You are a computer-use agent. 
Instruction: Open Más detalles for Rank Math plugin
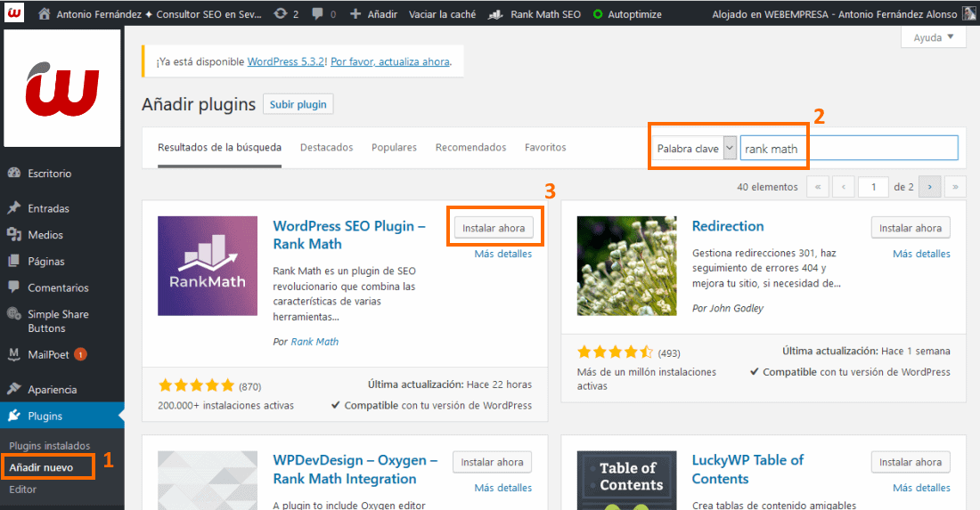[x=502, y=254]
